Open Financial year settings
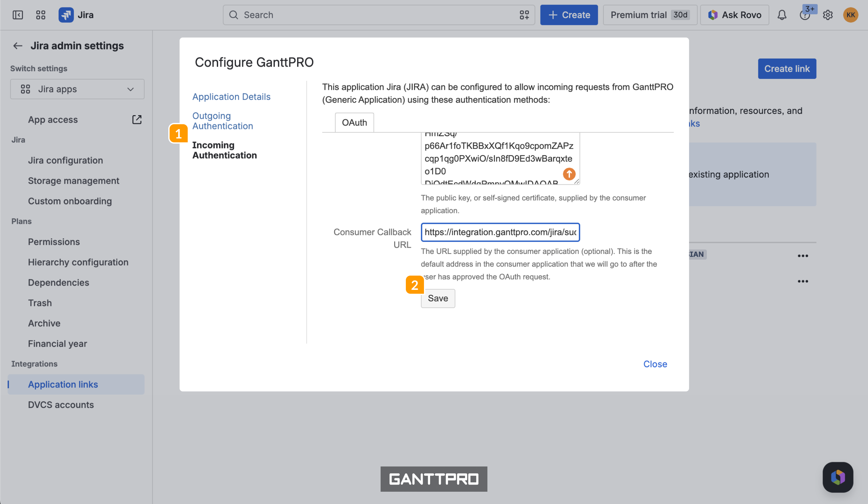Viewport: 868px width, 504px height. pos(58,344)
